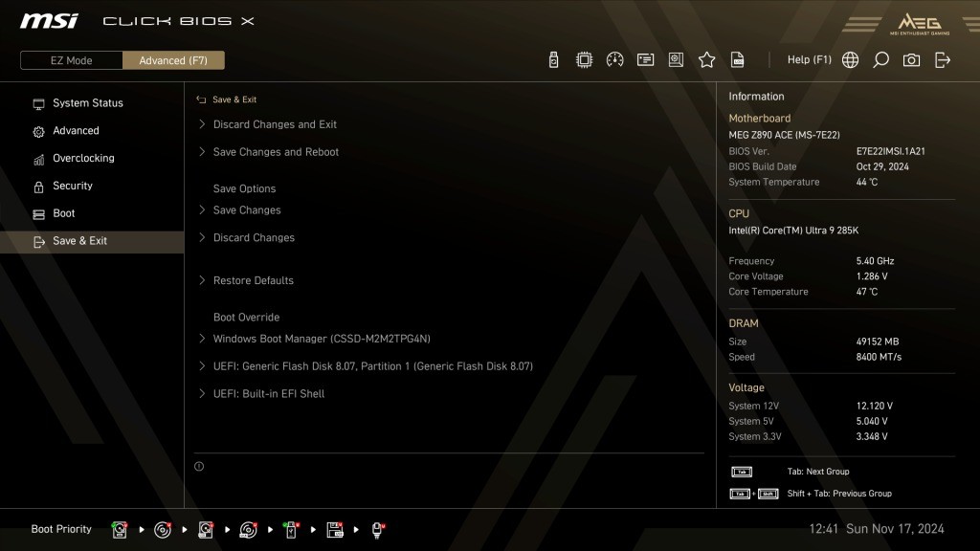Viewport: 980px width, 551px height.
Task: Click System Temperature value 44 °C
Action: (x=867, y=183)
